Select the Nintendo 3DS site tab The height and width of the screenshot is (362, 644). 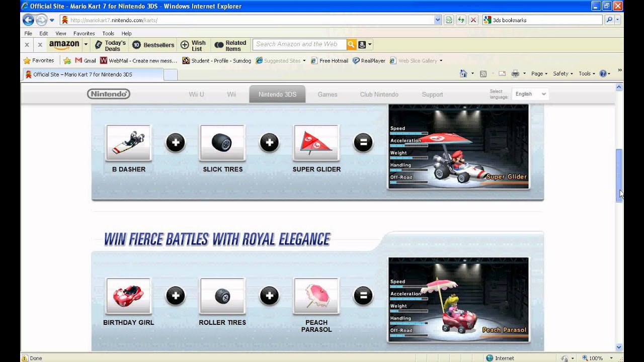click(277, 95)
